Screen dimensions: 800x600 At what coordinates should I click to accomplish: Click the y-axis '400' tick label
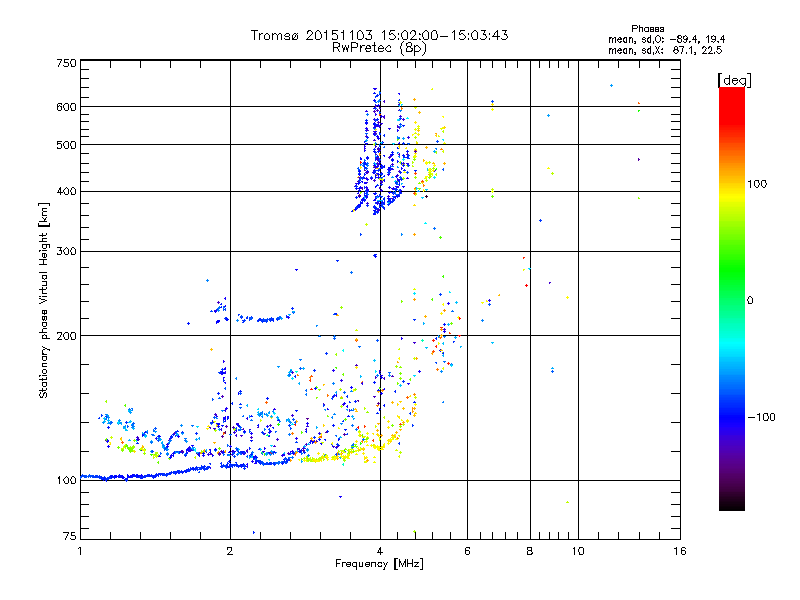(66, 191)
